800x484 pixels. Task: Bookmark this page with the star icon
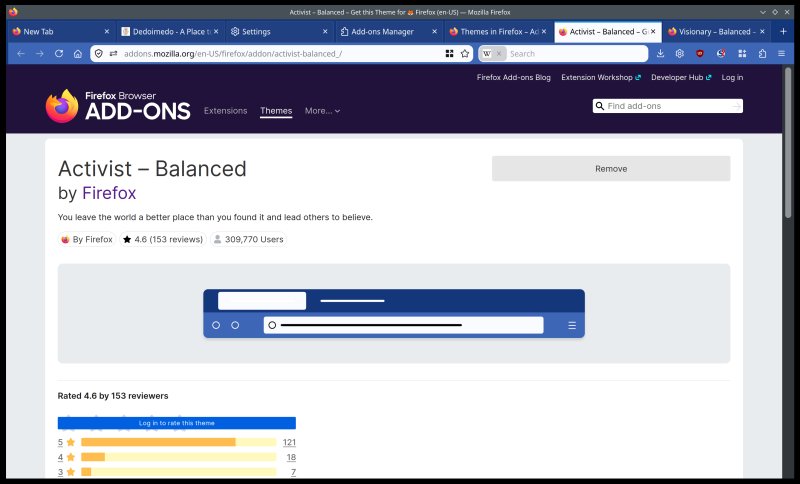click(x=465, y=54)
